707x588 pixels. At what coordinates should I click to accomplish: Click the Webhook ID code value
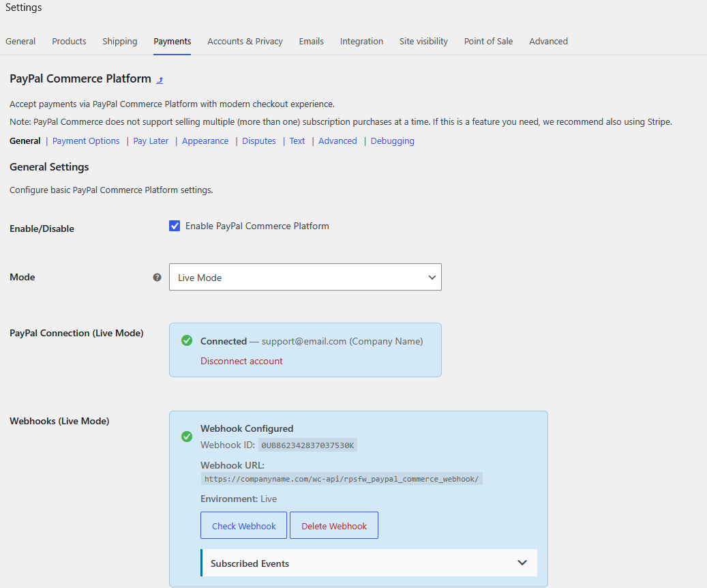(307, 445)
